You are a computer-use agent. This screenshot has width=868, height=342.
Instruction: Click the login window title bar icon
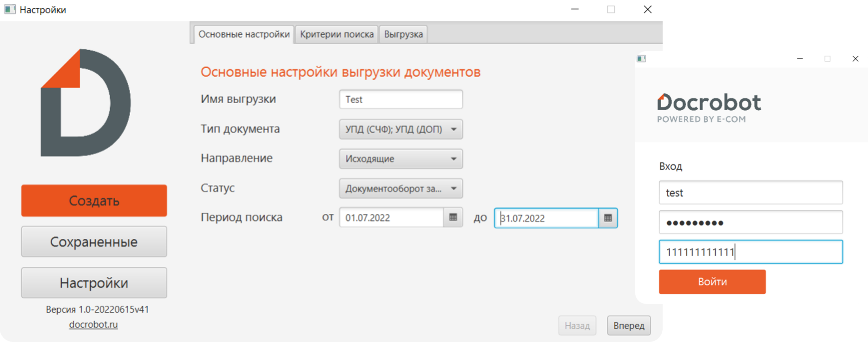coord(641,59)
